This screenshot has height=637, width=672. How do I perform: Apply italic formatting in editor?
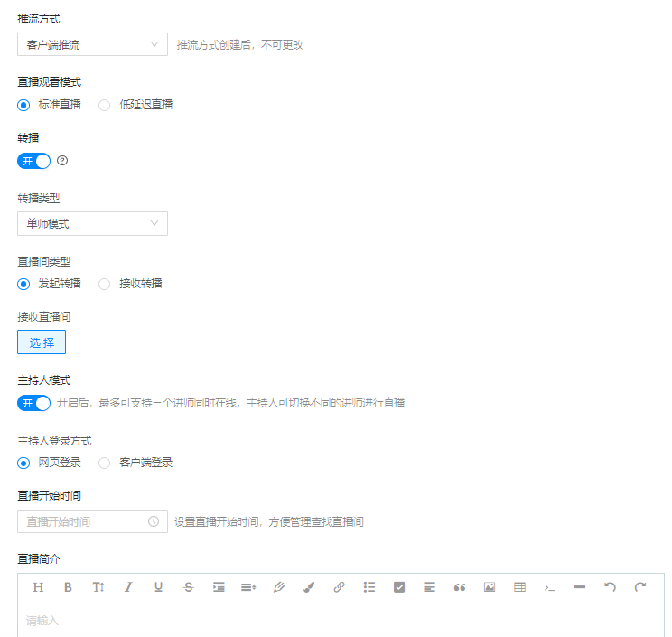[128, 586]
